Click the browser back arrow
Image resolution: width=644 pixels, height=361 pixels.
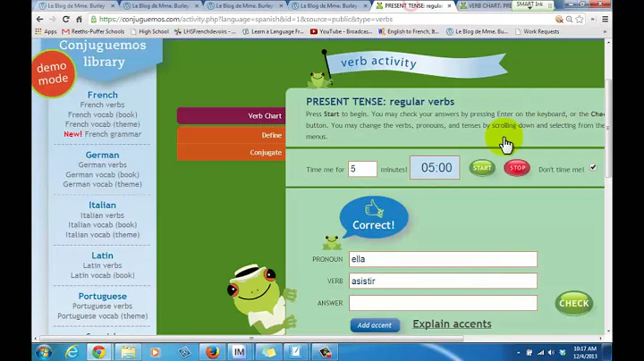click(39, 20)
